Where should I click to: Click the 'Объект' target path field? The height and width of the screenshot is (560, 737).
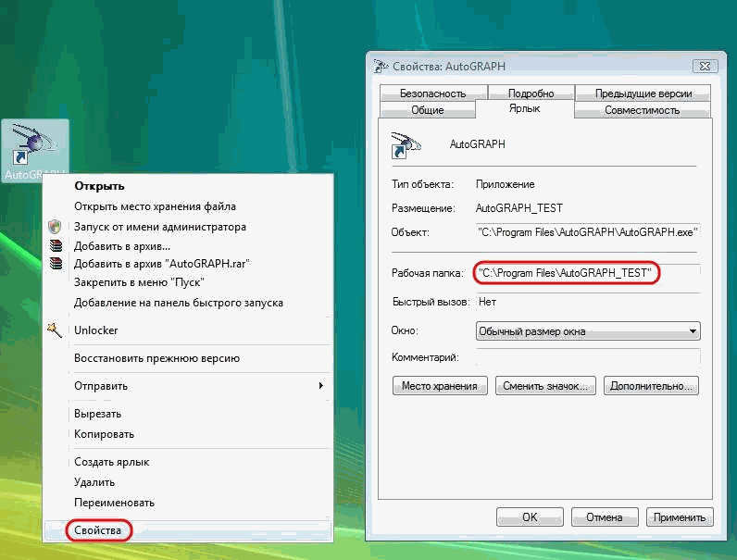(x=588, y=232)
